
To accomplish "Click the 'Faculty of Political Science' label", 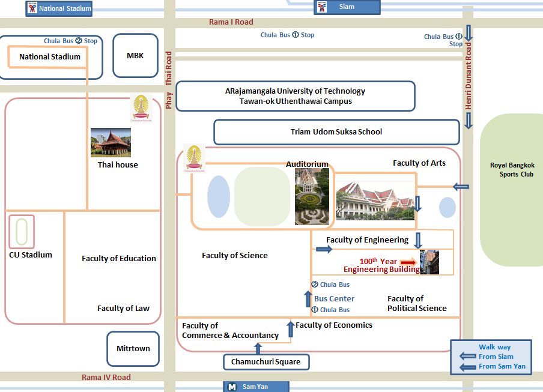I will [x=417, y=303].
